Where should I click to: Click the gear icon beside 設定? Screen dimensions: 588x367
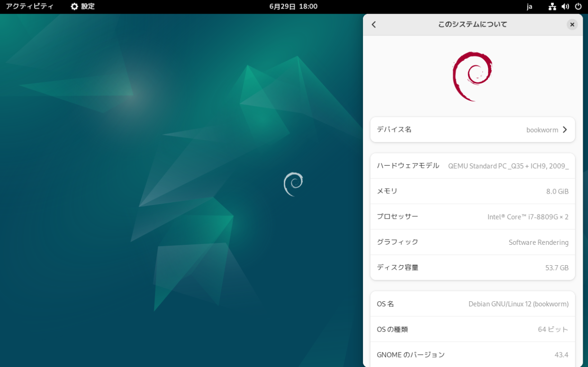(73, 7)
